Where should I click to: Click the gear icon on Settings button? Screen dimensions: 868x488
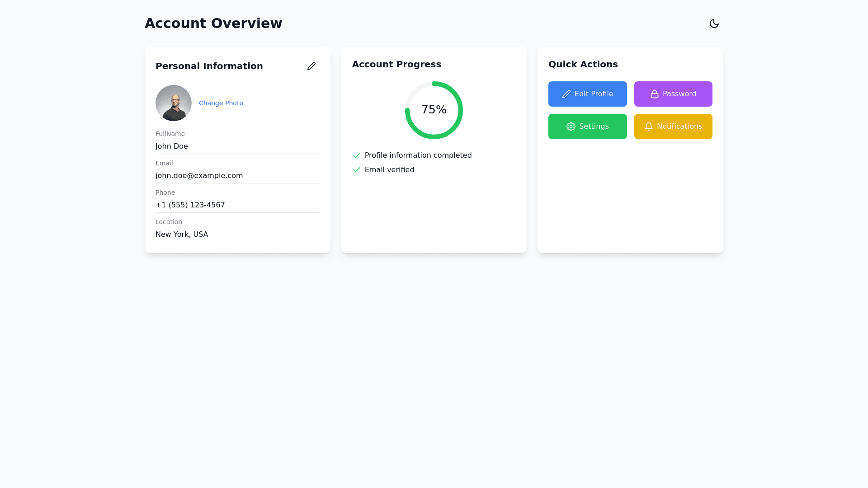(571, 127)
